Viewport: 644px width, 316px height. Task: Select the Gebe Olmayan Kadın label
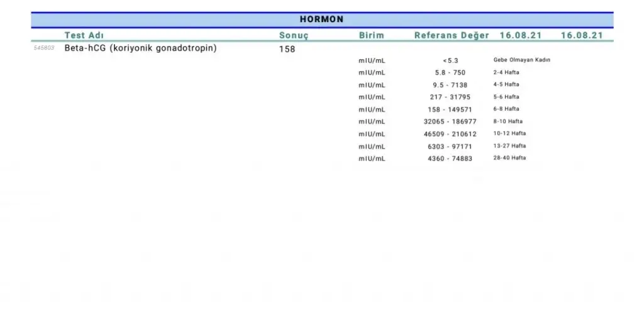click(x=522, y=60)
